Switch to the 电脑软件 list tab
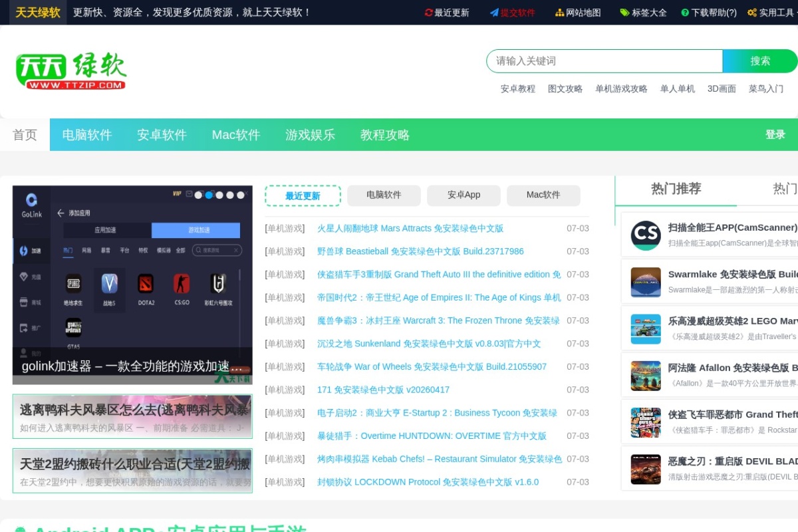The width and height of the screenshot is (798, 532). 384,195
